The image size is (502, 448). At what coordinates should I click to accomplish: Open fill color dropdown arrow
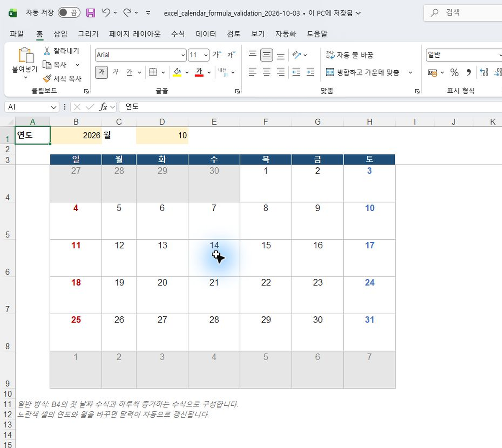coord(187,72)
